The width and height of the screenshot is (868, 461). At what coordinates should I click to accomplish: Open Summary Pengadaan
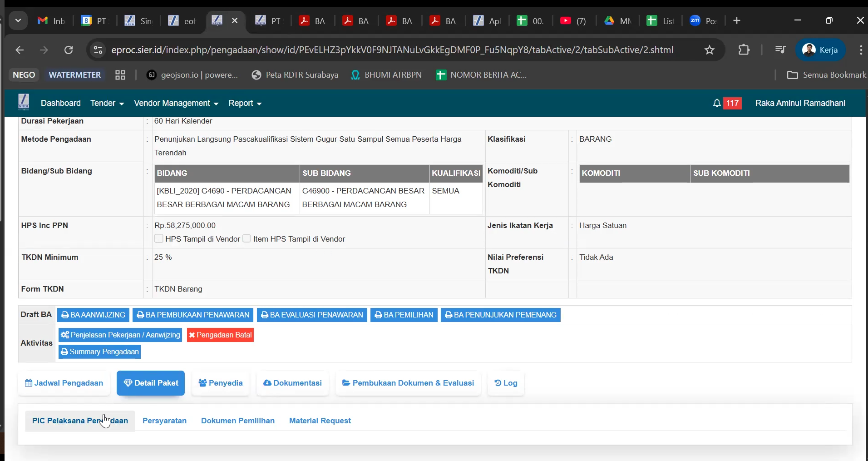pos(99,352)
